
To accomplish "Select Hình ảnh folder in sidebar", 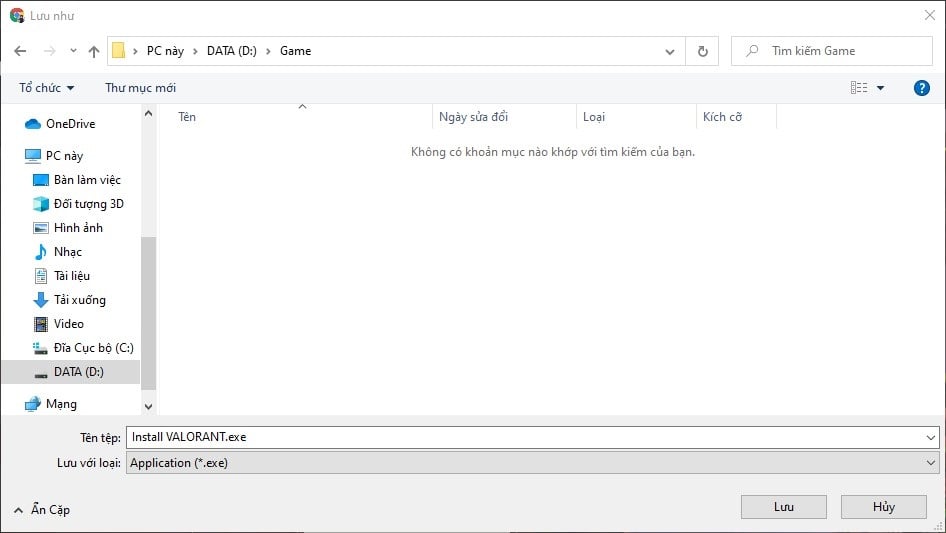I will click(x=78, y=228).
